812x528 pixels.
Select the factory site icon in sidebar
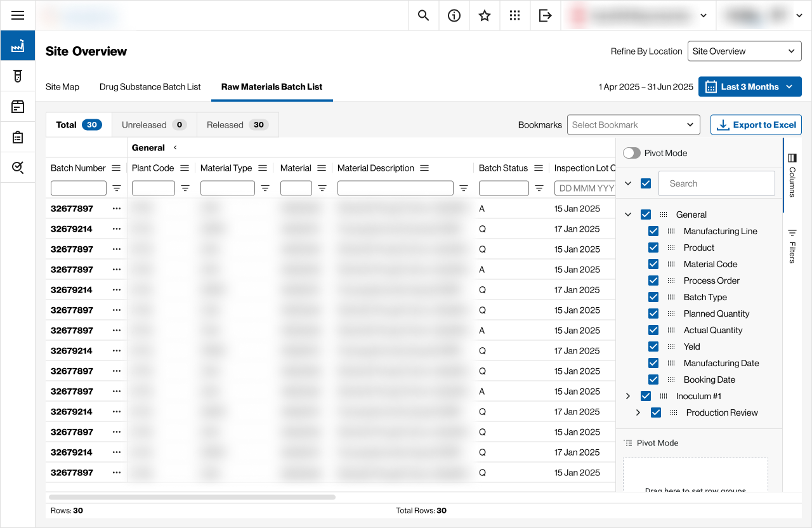pos(18,46)
